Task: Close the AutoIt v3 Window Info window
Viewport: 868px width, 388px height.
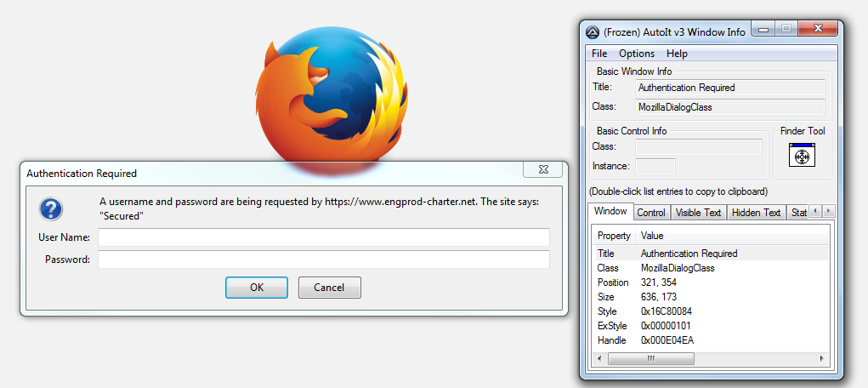Action: tap(816, 30)
